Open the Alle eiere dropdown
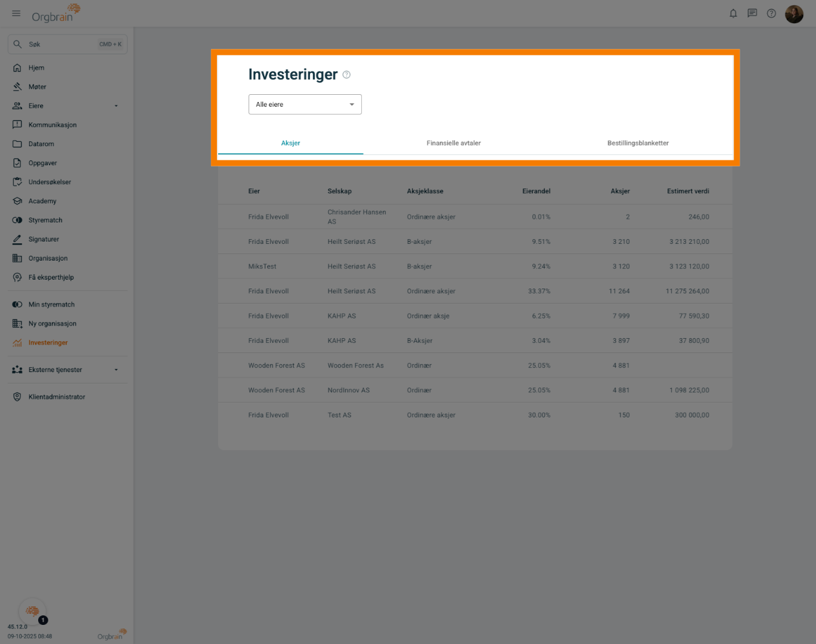Image resolution: width=816 pixels, height=644 pixels. tap(305, 104)
